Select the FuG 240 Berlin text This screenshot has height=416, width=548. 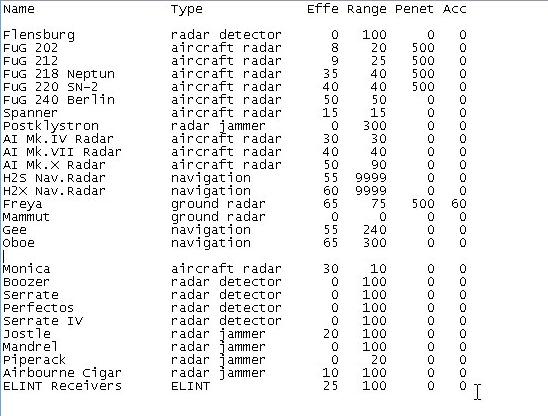[x=59, y=100]
